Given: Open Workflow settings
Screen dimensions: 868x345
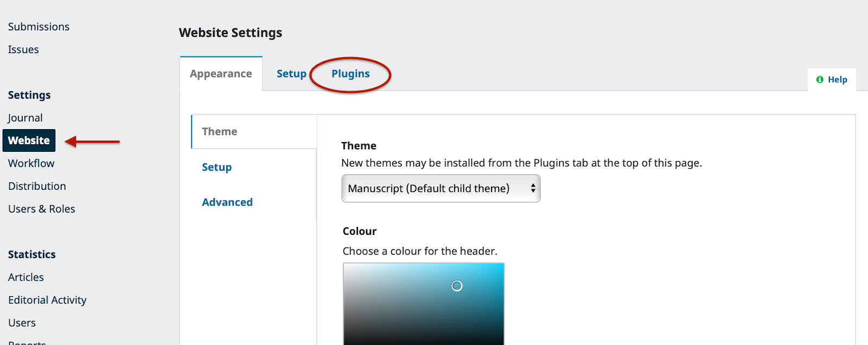Looking at the screenshot, I should 31,164.
